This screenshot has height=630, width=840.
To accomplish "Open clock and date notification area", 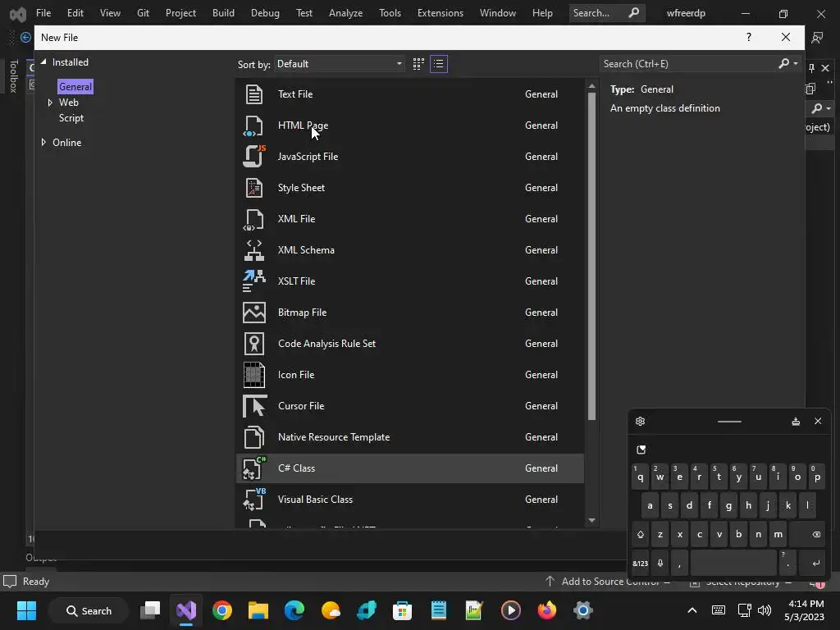I will [804, 610].
